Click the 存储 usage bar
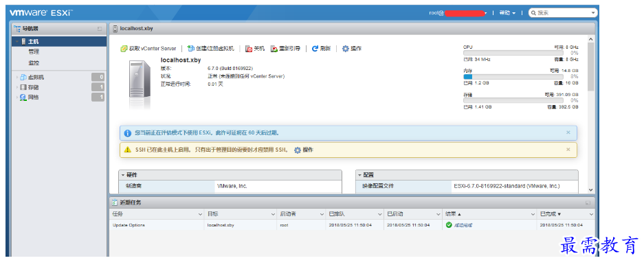The height and width of the screenshot is (267, 644). pyautogui.click(x=513, y=100)
